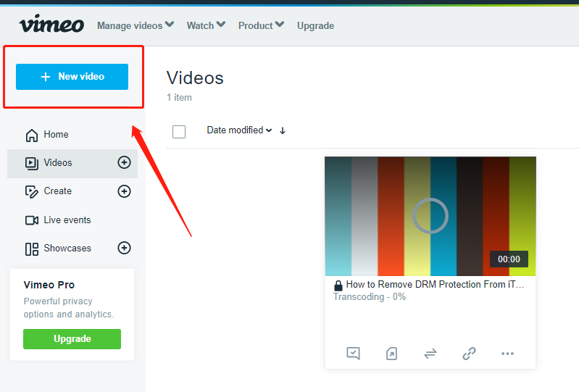Click Upgrade in the top navigation

(x=315, y=26)
